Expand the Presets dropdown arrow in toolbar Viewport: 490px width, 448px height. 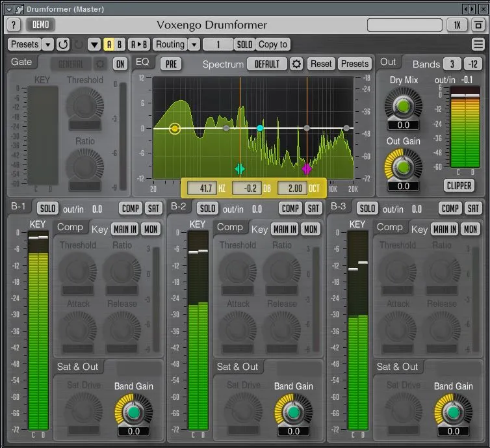click(48, 45)
